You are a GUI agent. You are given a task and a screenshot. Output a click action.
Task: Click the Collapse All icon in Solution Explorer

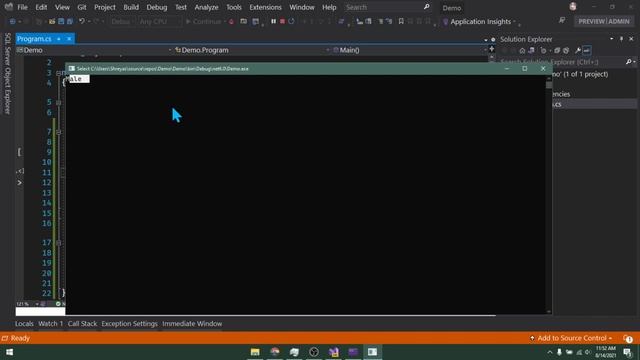pyautogui.click(x=557, y=51)
